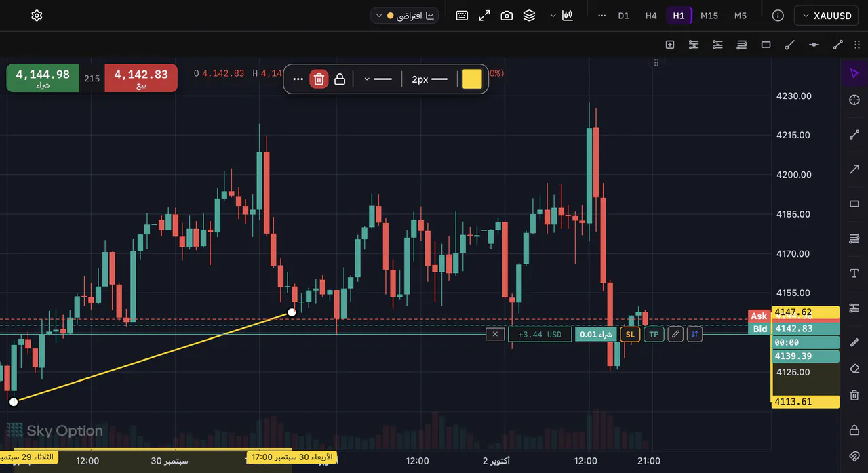
Task: Remove all drawings with sidebar trash icon
Action: click(854, 396)
